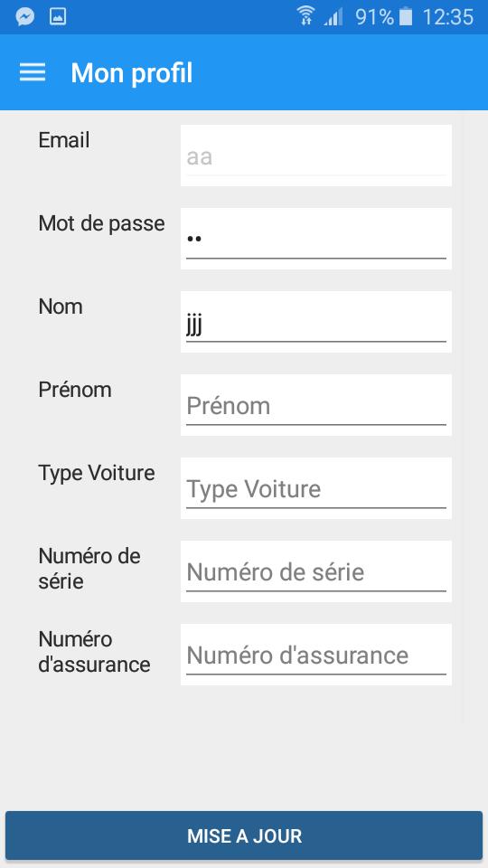Tap the Type Voiture label
The width and height of the screenshot is (488, 868).
click(97, 473)
